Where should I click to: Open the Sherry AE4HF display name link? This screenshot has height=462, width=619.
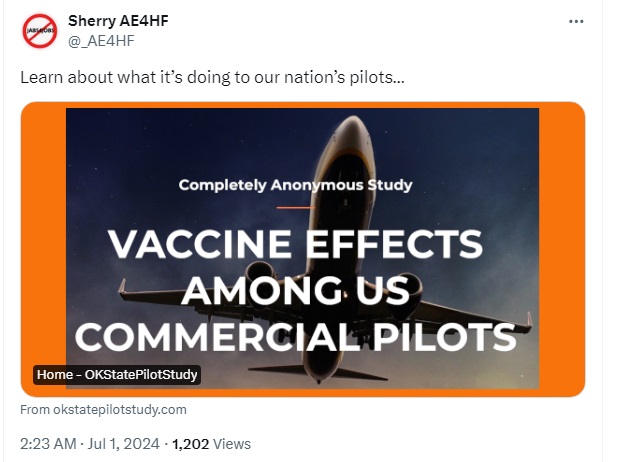pos(118,21)
